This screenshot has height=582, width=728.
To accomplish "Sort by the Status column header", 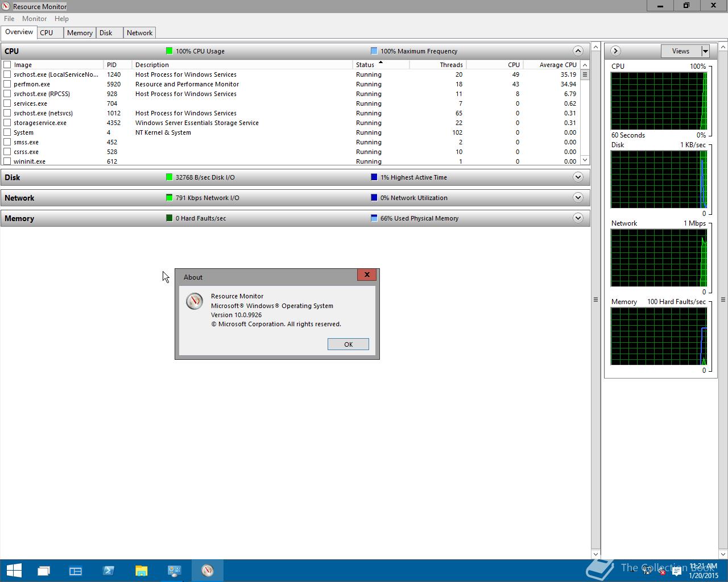I will (381, 65).
